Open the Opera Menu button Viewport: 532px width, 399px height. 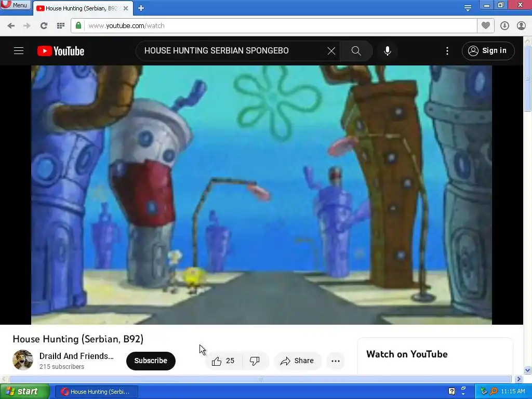pyautogui.click(x=16, y=5)
